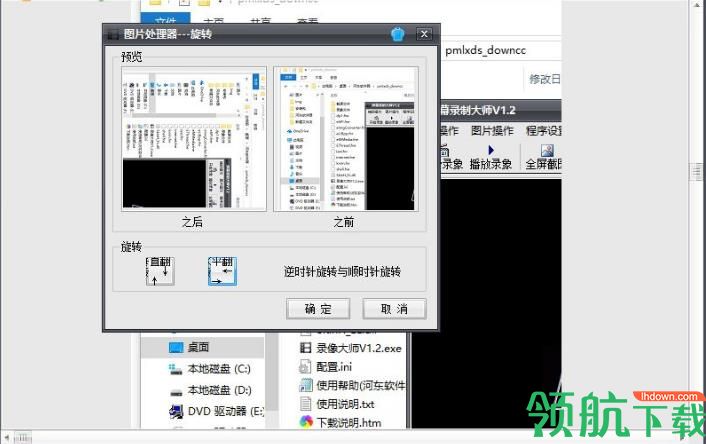Click the vertical flip rotation icon
Image resolution: width=706 pixels, height=444 pixels.
[x=160, y=271]
